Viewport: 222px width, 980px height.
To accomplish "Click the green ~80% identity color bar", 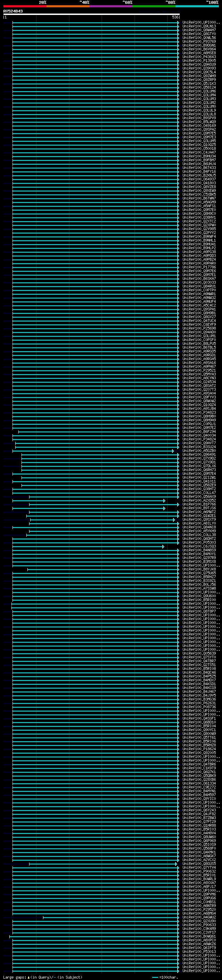I will pyautogui.click(x=154, y=6).
